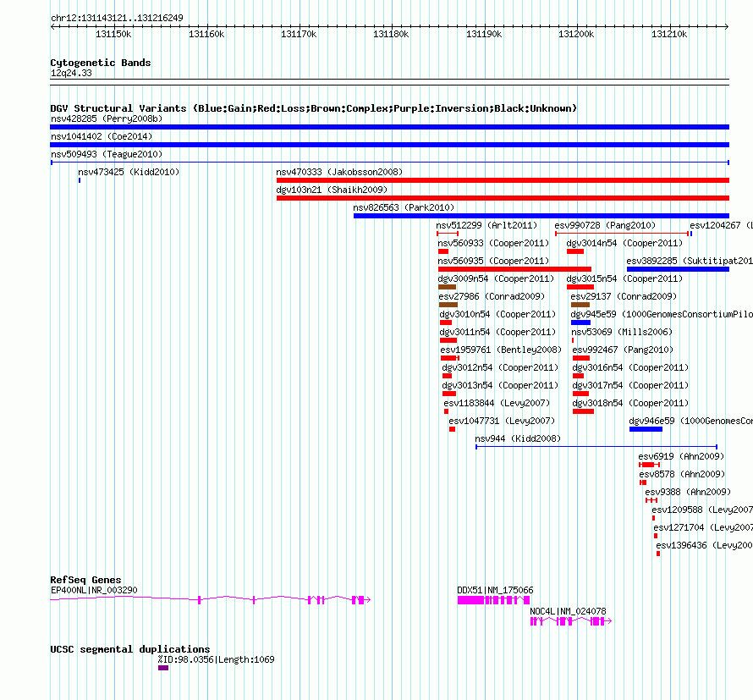Open esv1396436 (Levy2007) label
The width and height of the screenshot is (753, 700).
(705, 545)
